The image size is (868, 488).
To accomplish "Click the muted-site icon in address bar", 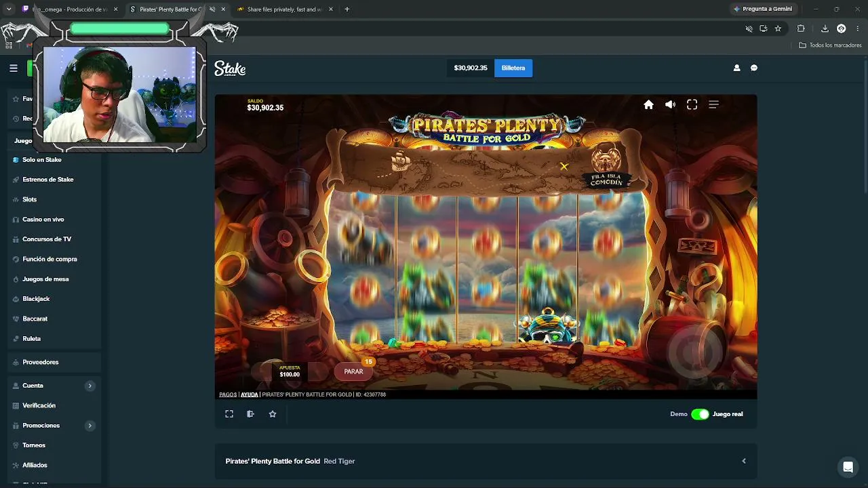I will pos(749,28).
